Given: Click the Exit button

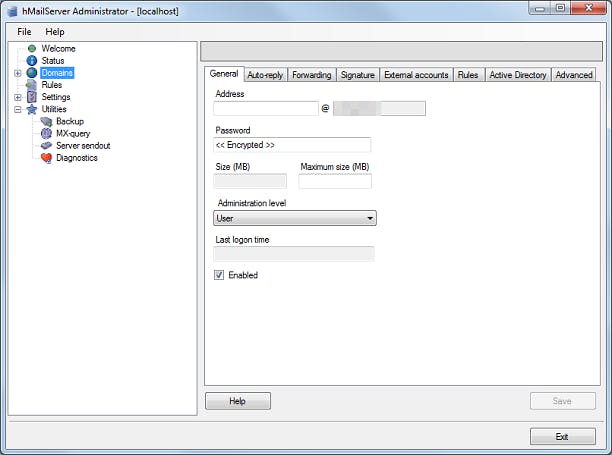Looking at the screenshot, I should click(562, 437).
